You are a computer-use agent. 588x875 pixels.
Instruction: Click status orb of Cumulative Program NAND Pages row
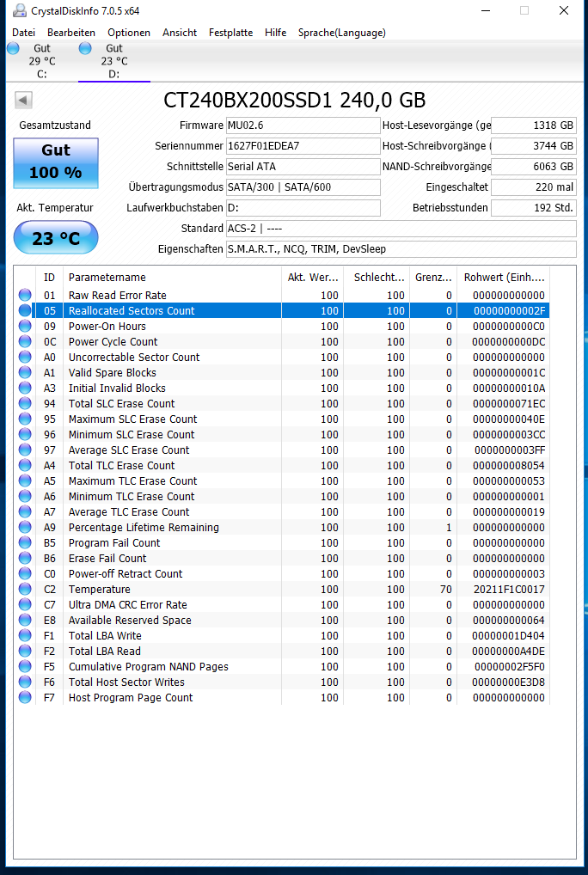25,666
